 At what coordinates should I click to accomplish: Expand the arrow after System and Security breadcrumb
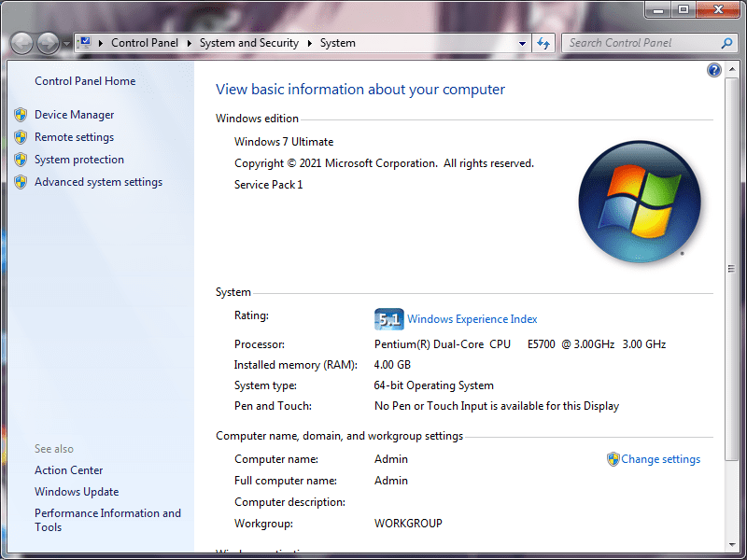[x=309, y=43]
